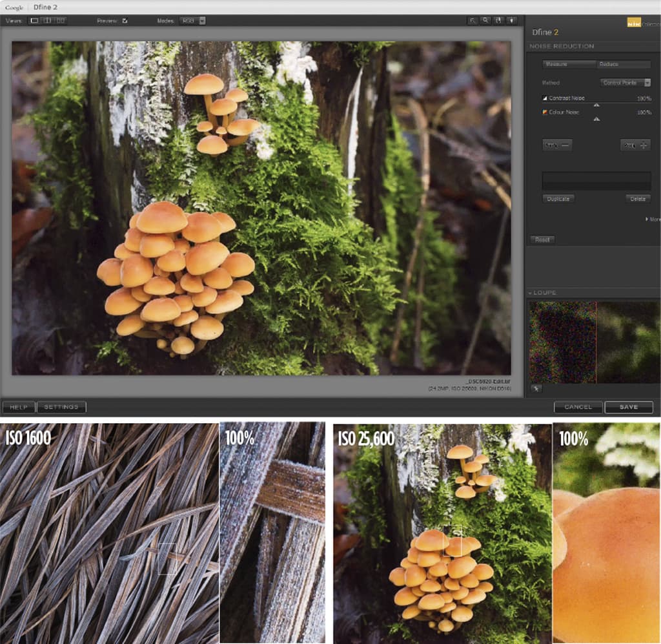The image size is (661, 644).
Task: Switch to the split preview view icon
Action: click(48, 20)
